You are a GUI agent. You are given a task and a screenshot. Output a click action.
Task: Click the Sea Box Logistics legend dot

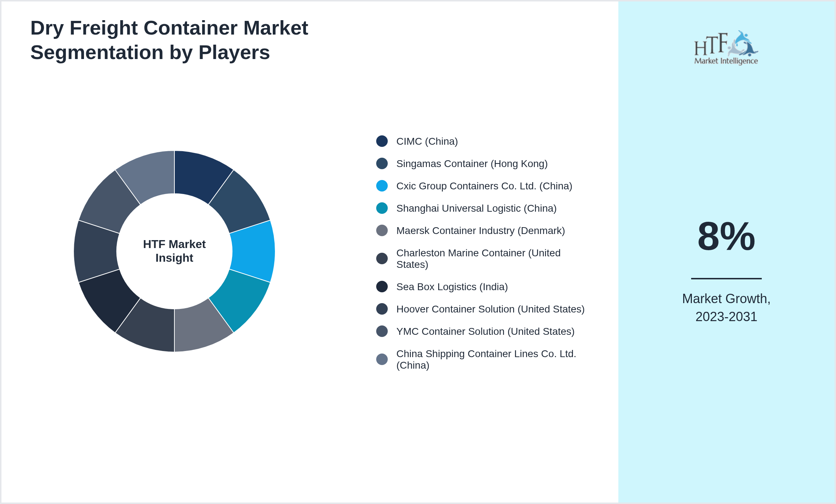tap(382, 287)
